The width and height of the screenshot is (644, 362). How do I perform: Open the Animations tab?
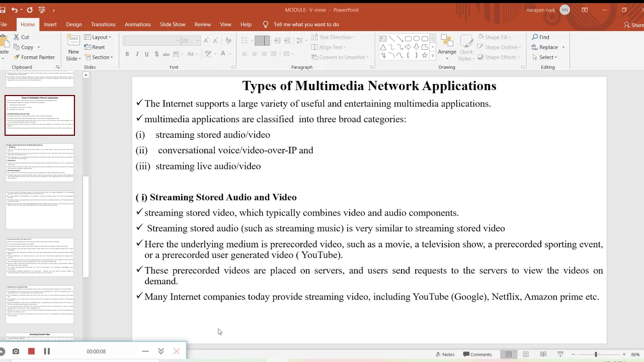138,24
